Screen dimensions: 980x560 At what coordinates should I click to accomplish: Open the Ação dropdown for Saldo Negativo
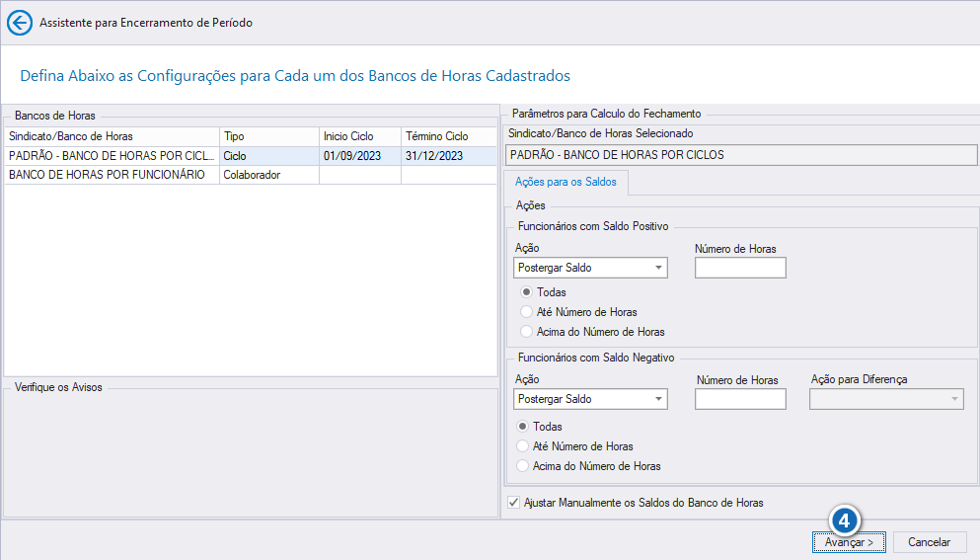[x=590, y=399]
